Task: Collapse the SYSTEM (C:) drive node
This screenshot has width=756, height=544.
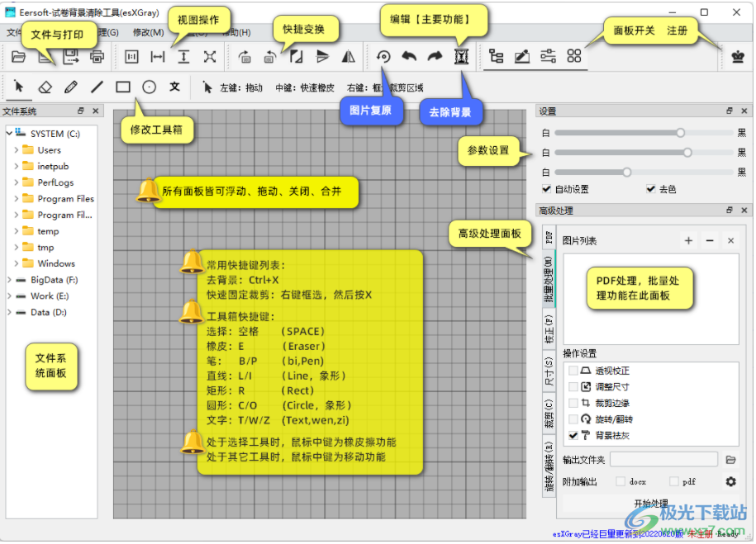Action: pos(9,134)
